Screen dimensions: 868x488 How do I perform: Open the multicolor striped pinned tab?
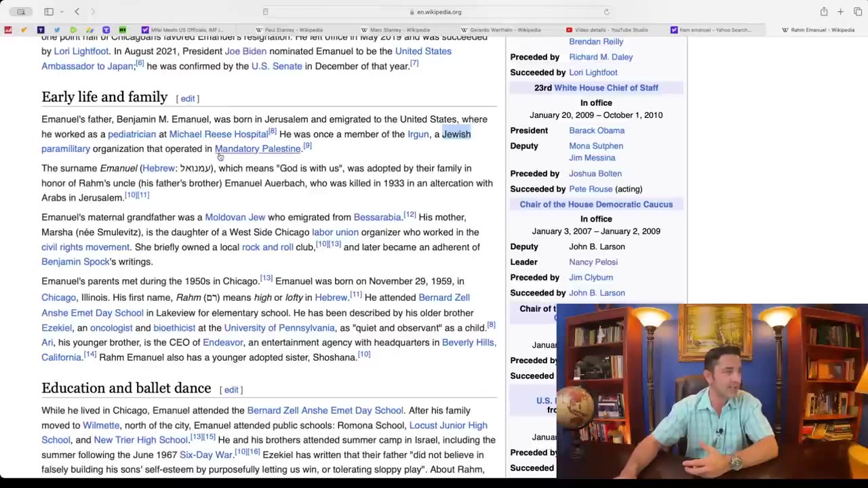90,30
